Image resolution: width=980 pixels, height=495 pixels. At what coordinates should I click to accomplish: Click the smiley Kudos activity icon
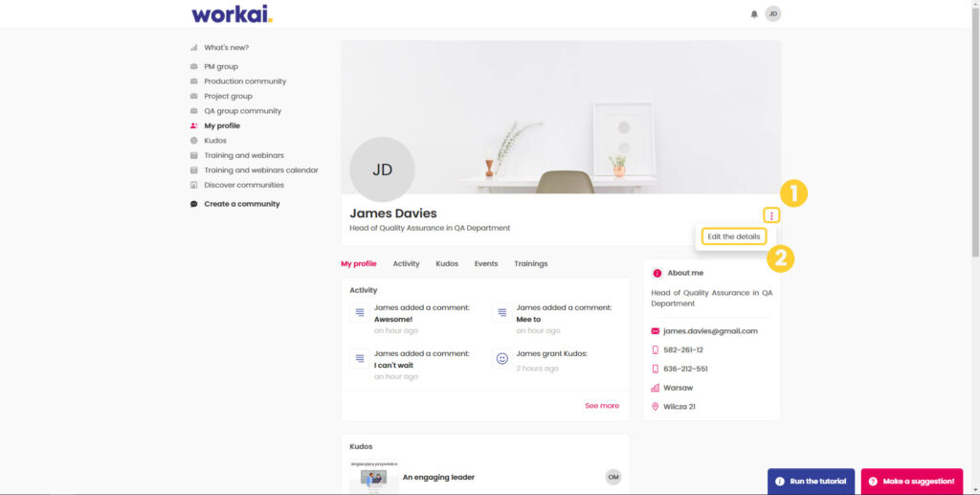[501, 358]
